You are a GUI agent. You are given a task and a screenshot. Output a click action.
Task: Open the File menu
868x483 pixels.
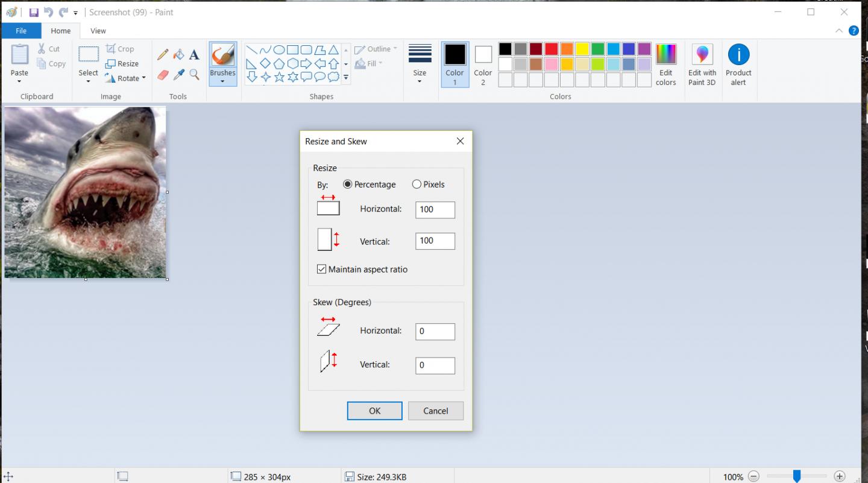point(21,31)
